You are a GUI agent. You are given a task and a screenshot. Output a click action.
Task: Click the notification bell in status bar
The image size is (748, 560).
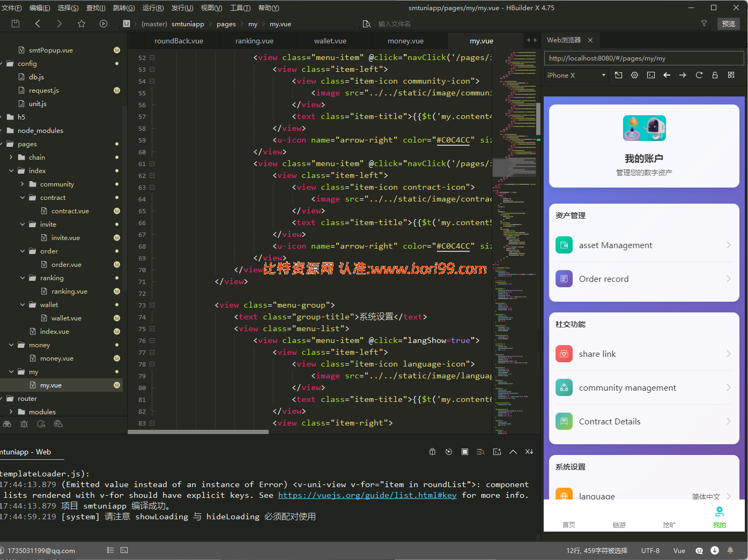click(x=730, y=550)
